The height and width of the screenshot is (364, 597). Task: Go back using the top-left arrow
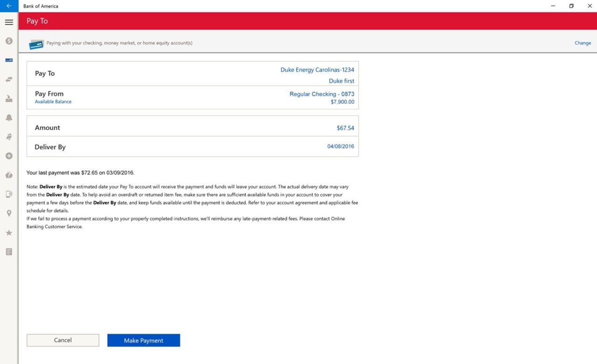tap(9, 6)
